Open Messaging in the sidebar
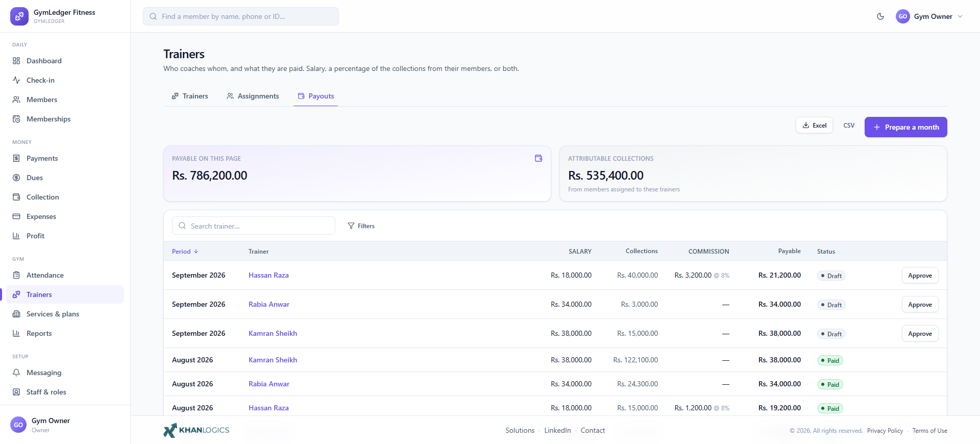The height and width of the screenshot is (444, 980). (x=65, y=373)
